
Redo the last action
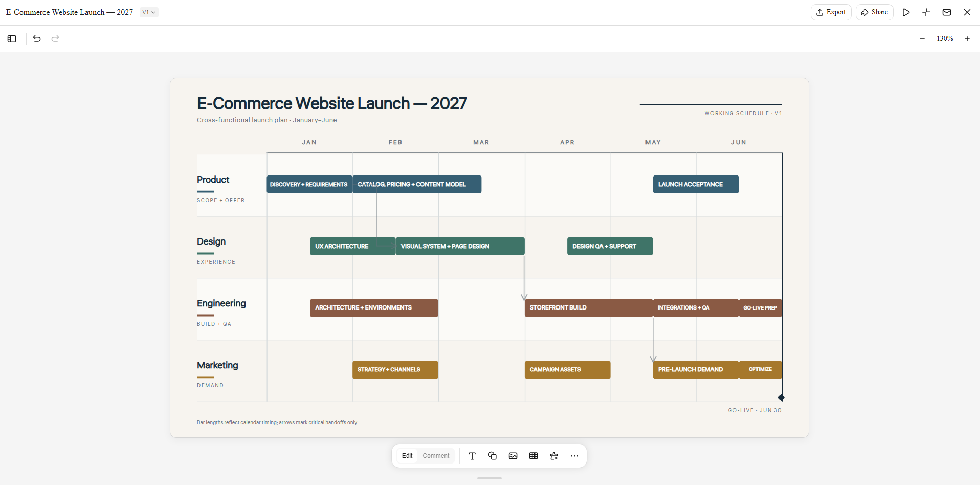coord(55,39)
